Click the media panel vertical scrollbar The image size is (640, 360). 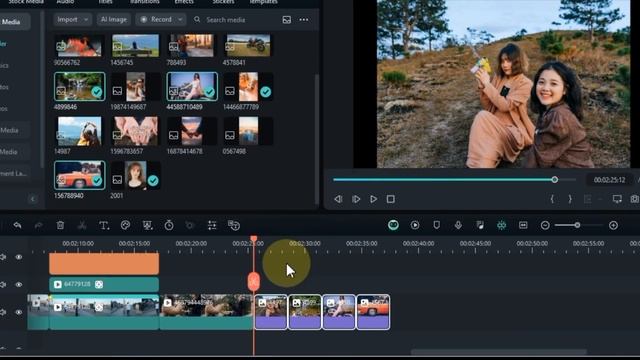click(317, 139)
